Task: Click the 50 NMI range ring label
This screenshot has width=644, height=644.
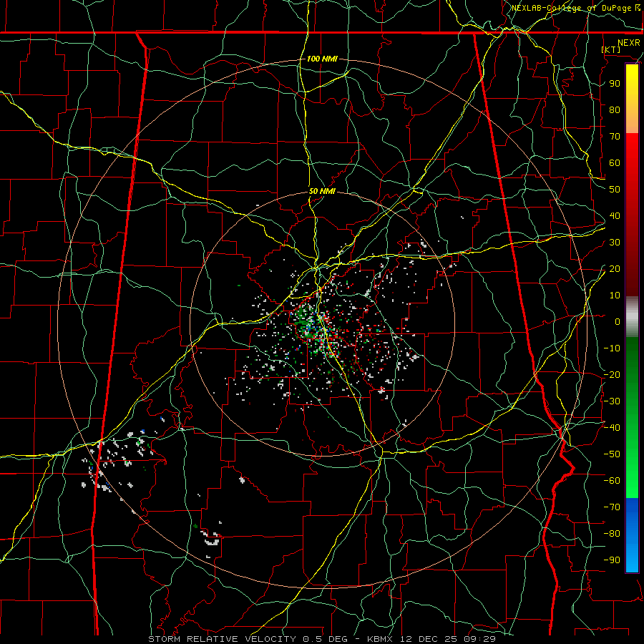Action: pos(322,191)
